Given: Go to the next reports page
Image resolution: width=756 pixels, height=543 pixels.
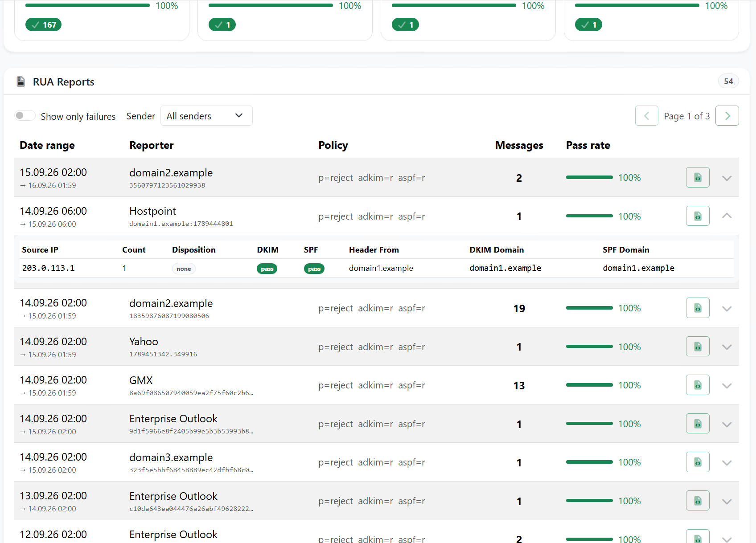Looking at the screenshot, I should (x=727, y=116).
